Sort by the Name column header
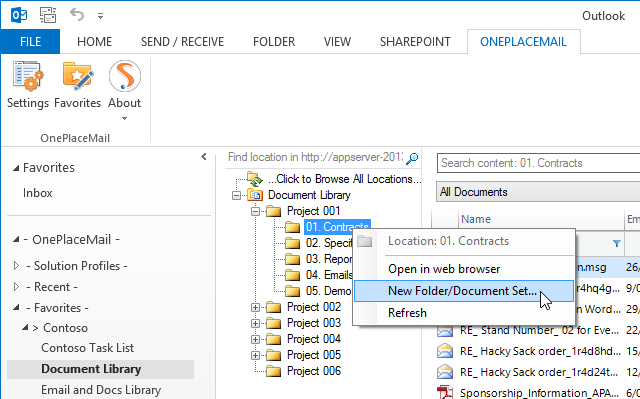The width and height of the screenshot is (640, 399). tap(542, 219)
